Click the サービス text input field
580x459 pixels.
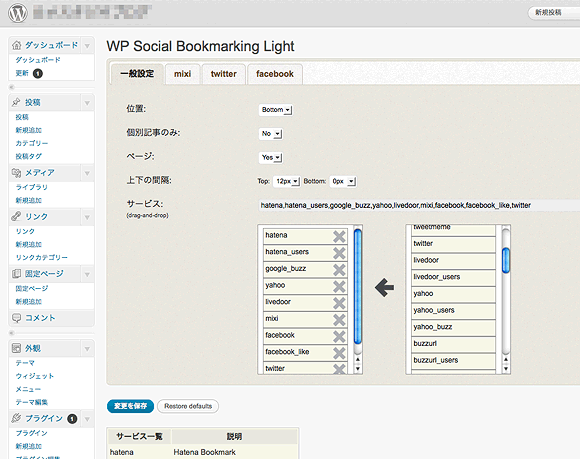(x=420, y=205)
